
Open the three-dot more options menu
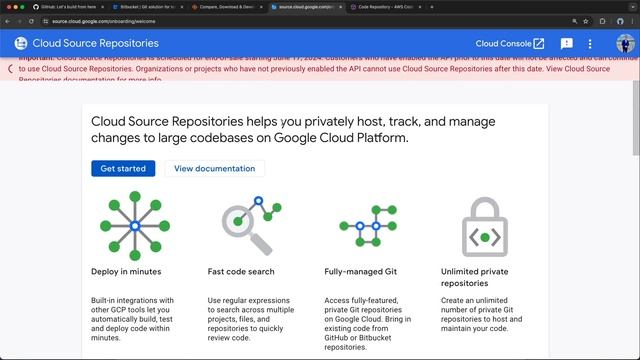[x=590, y=44]
